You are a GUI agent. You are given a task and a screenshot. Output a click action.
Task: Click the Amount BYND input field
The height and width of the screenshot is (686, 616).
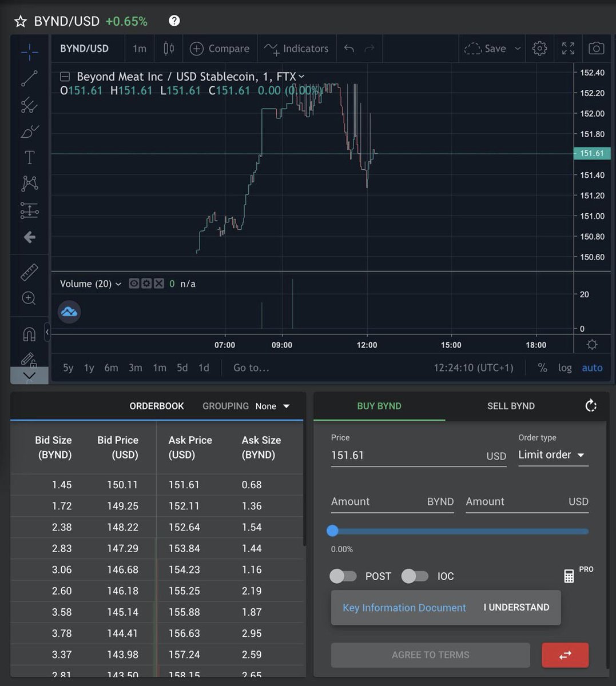click(x=392, y=501)
